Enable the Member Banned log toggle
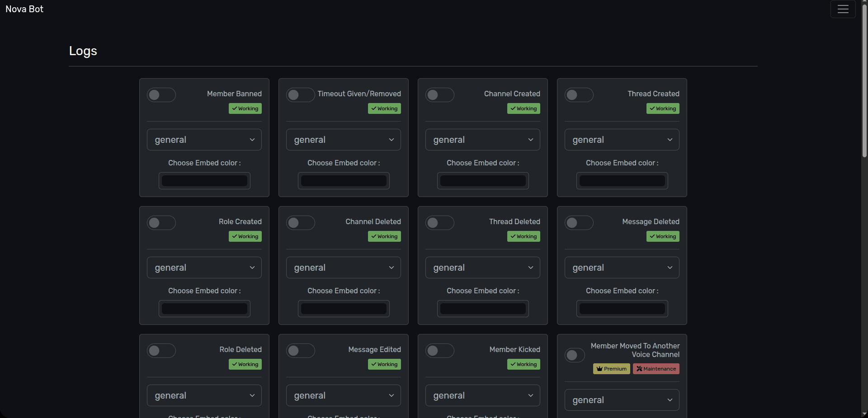The image size is (868, 418). [x=161, y=95]
